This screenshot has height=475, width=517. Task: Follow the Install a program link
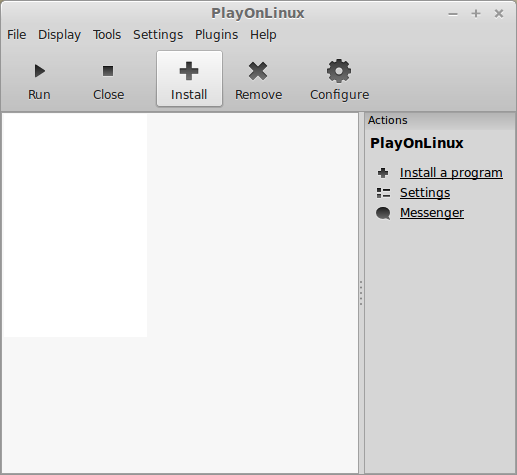pyautogui.click(x=451, y=173)
